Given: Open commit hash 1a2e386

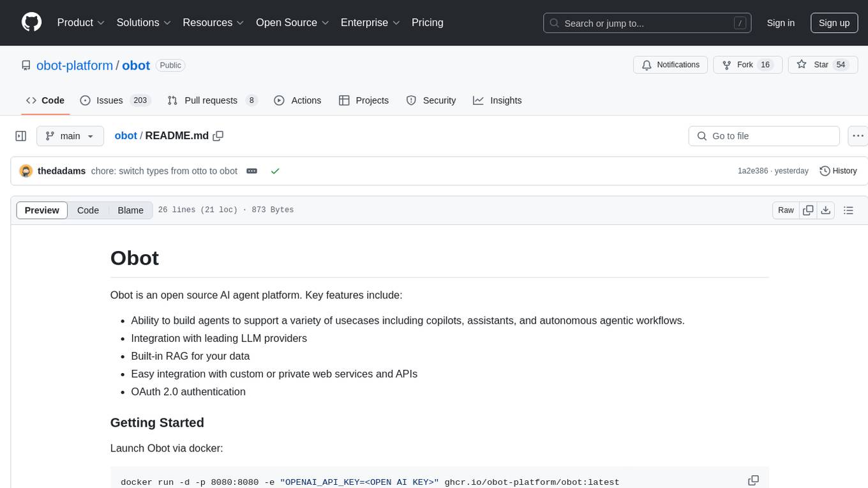Looking at the screenshot, I should [753, 171].
